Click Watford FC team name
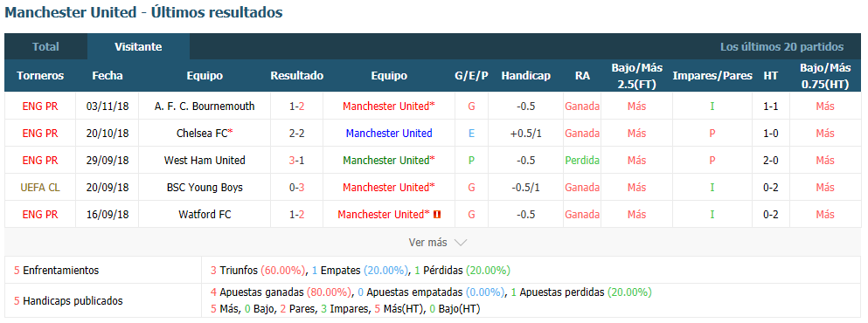This screenshot has height=323, width=868. (x=205, y=215)
